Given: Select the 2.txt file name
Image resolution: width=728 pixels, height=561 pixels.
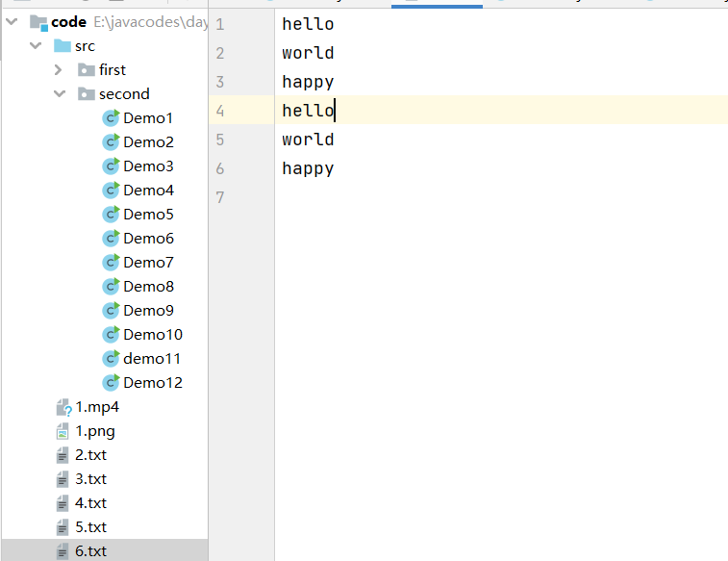Looking at the screenshot, I should coord(90,455).
